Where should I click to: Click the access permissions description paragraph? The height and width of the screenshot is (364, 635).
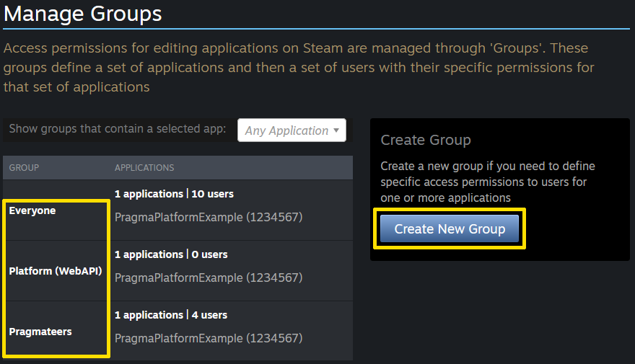click(x=296, y=68)
